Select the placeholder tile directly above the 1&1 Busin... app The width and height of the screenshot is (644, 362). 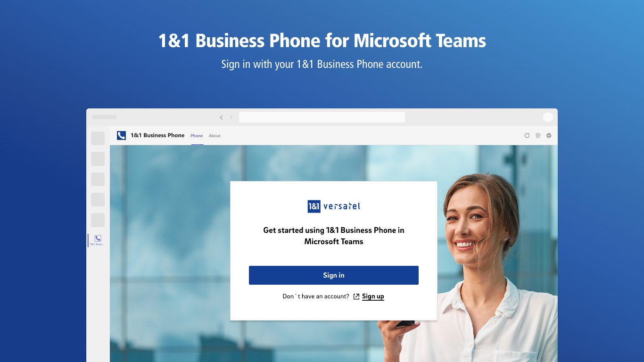98,220
